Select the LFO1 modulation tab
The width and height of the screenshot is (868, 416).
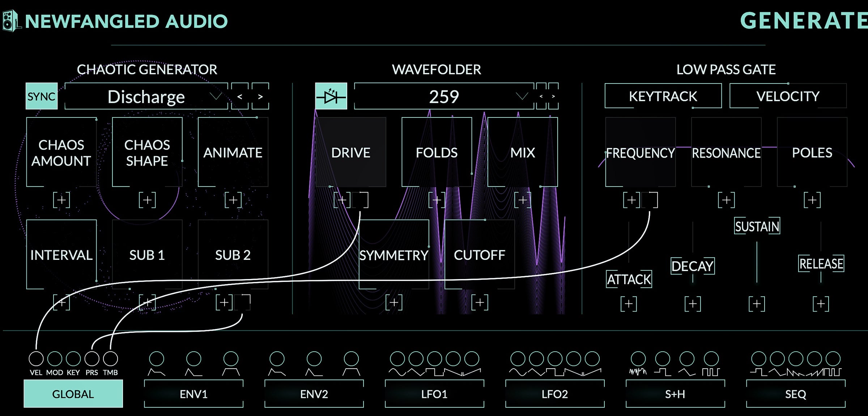pos(434,394)
